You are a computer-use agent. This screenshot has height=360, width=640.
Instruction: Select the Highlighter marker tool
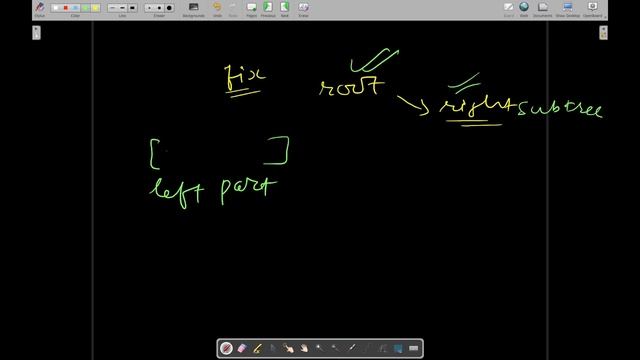tap(258, 348)
